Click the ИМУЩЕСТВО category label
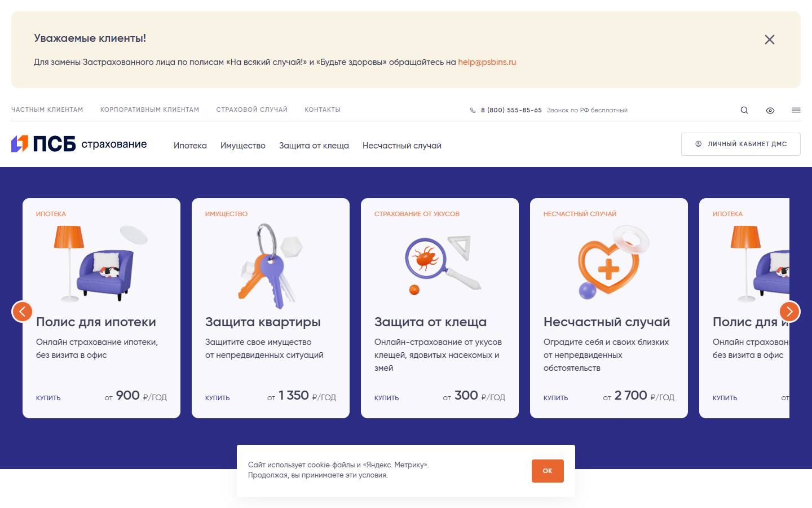 (226, 214)
